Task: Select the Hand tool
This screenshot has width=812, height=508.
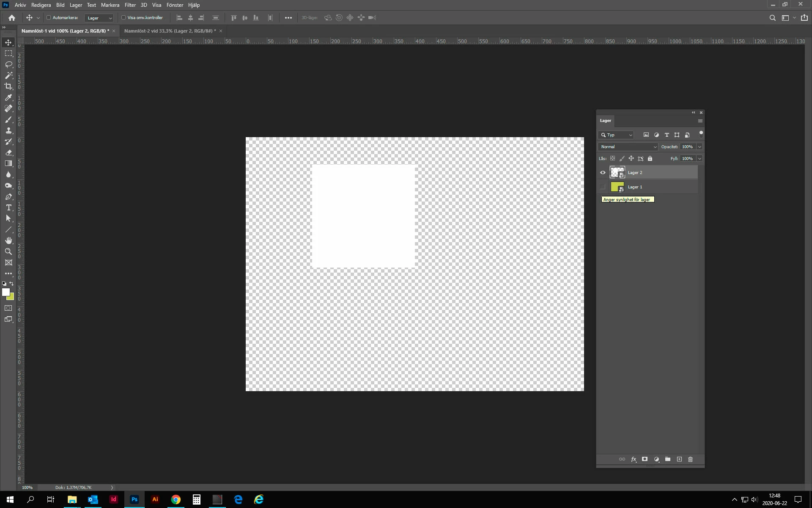Action: click(x=8, y=240)
